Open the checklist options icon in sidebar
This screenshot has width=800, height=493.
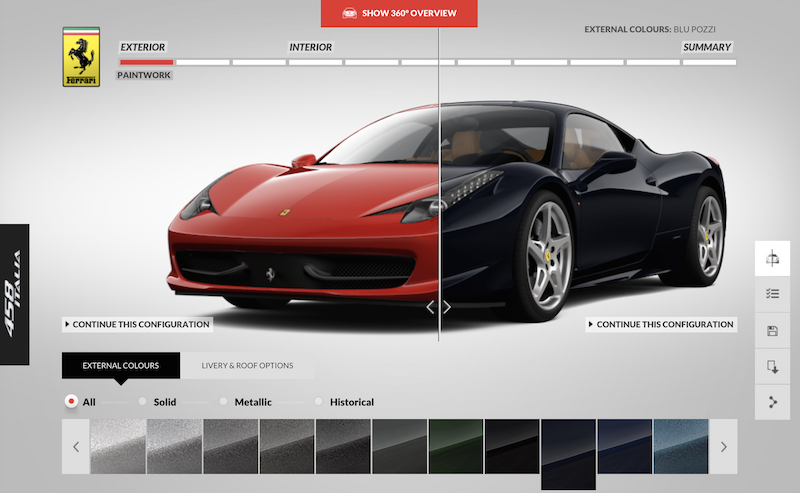click(772, 293)
